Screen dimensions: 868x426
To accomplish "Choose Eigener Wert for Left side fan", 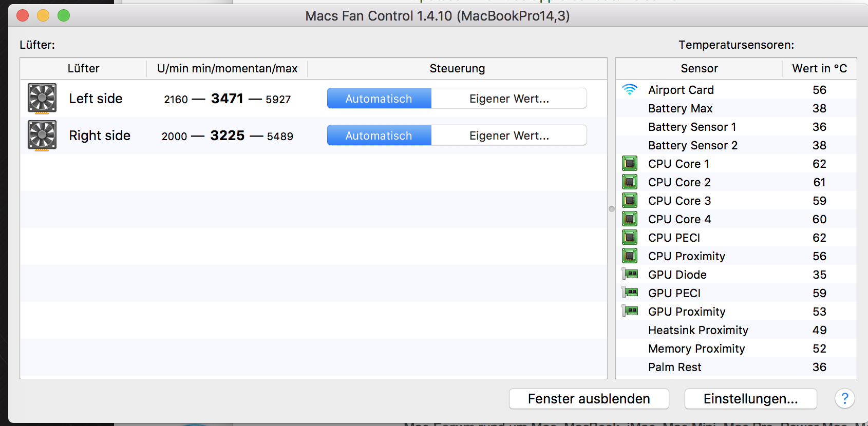I will click(509, 99).
